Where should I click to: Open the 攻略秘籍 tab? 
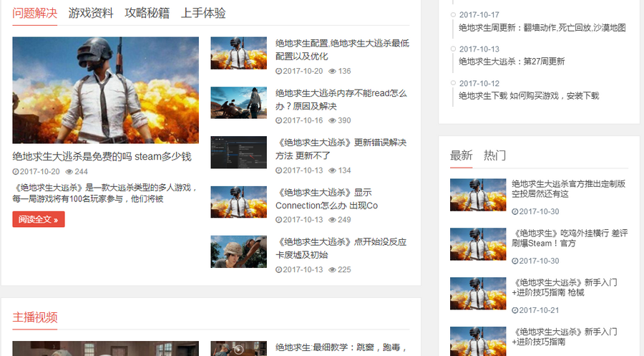[147, 13]
